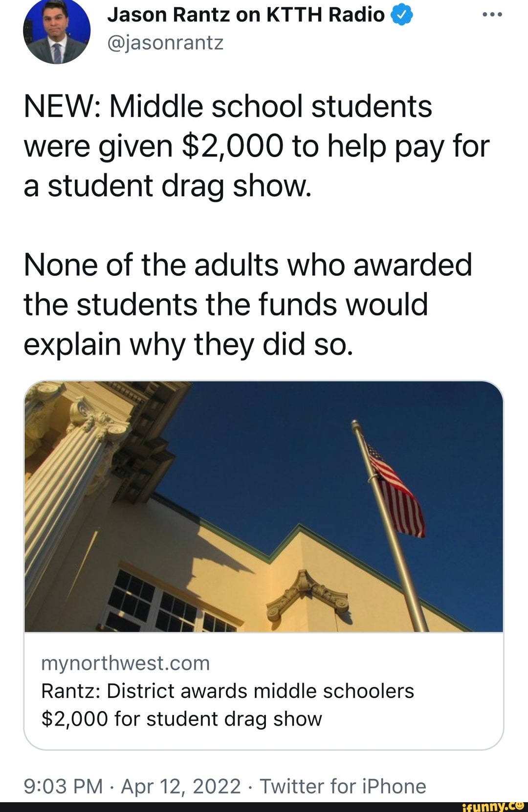Click the Twitter for iPhone label
The width and height of the screenshot is (528, 812).
(342, 786)
